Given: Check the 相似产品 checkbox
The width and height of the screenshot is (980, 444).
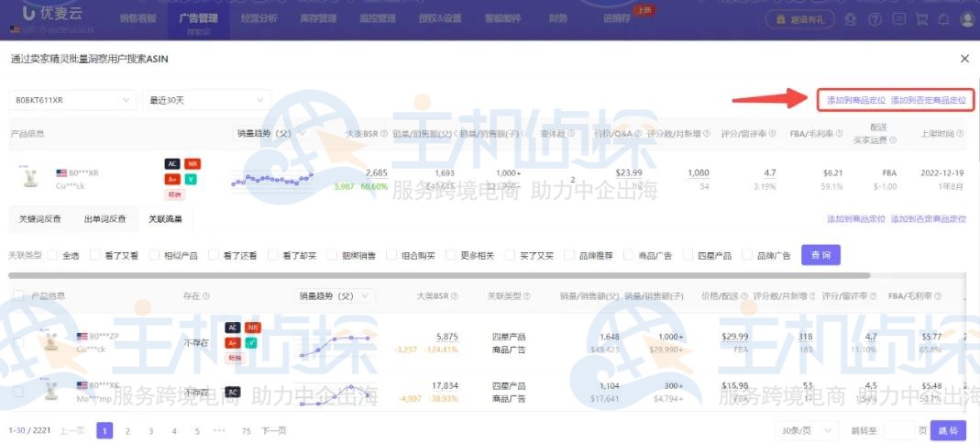Looking at the screenshot, I should point(154,255).
